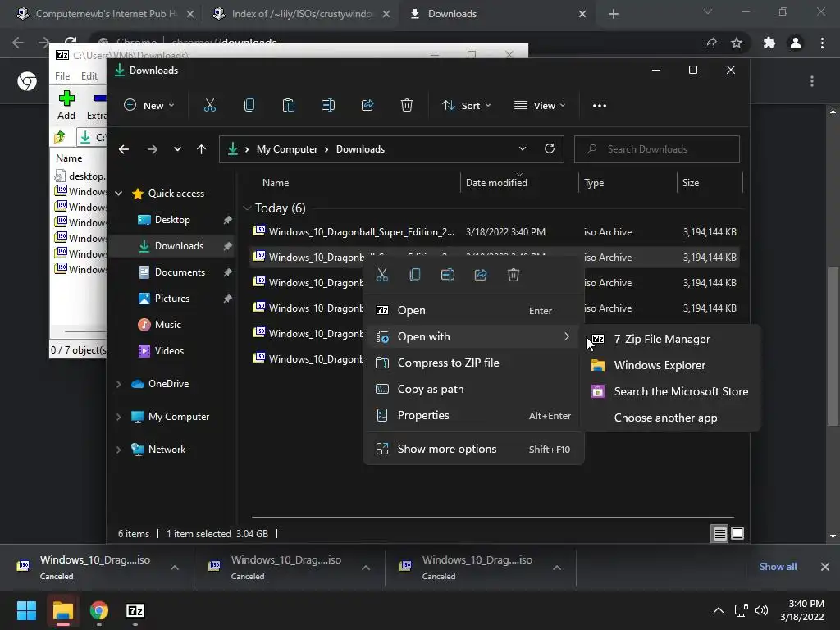The image size is (840, 630).
Task: Choose Open in the context menu
Action: 473,310
